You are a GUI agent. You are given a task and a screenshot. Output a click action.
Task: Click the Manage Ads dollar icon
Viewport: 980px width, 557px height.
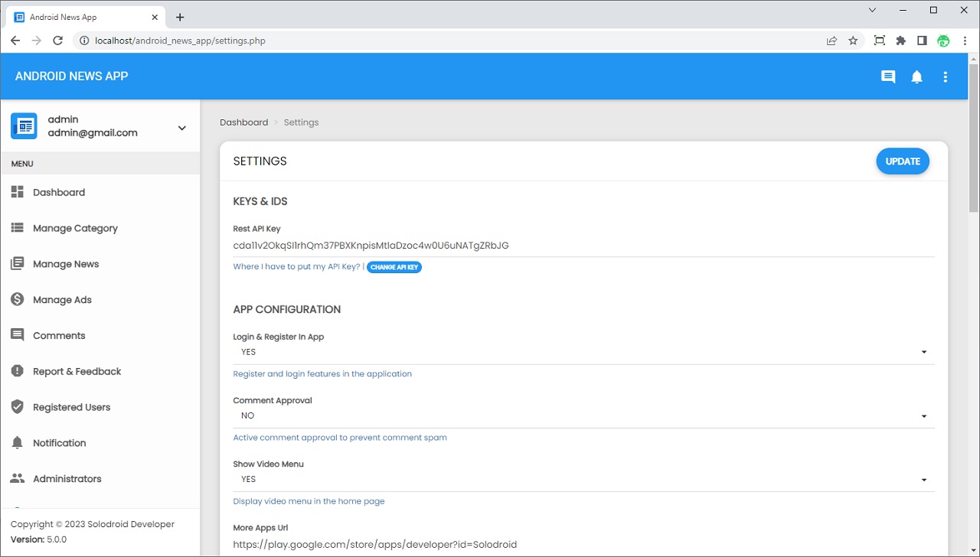[x=17, y=299]
